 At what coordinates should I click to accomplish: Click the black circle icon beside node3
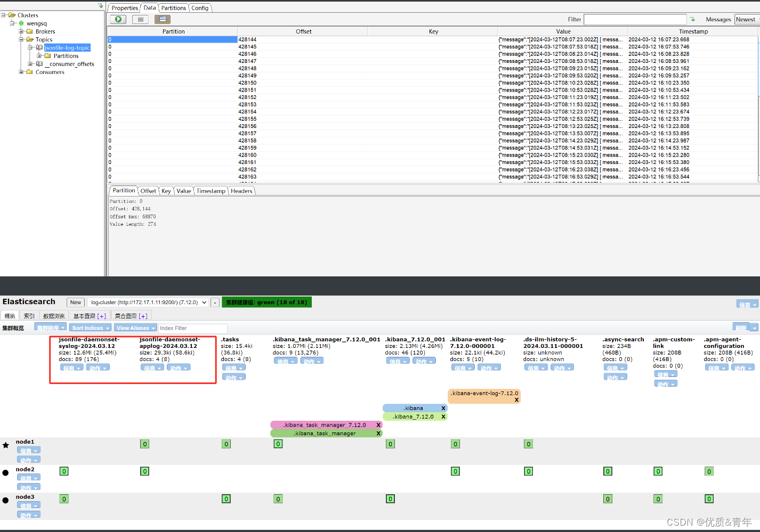coord(6,500)
